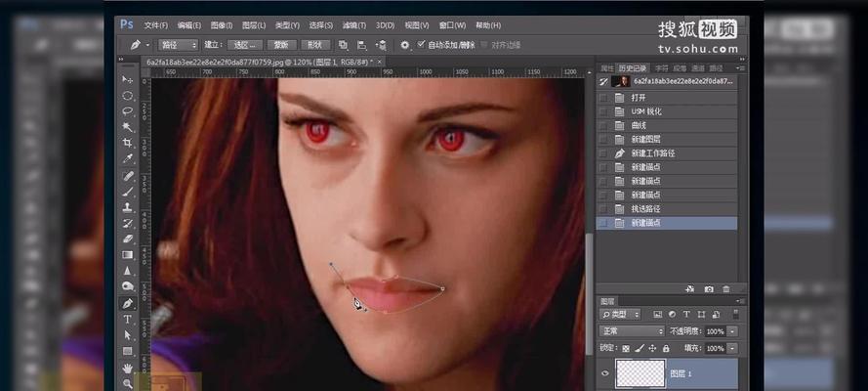868x391 pixels.
Task: Toggle lock all padlock icon
Action: pyautogui.click(x=665, y=348)
